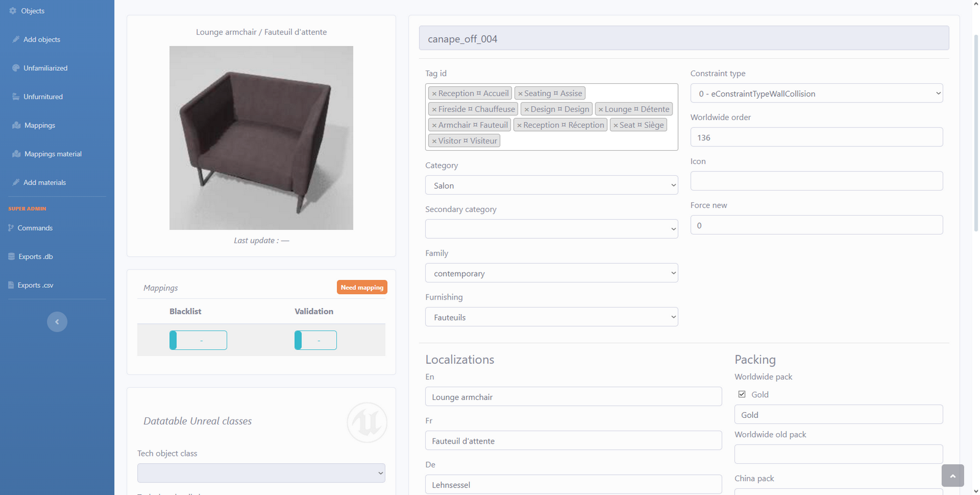Screen dimensions: 980x495
Task: Click the lounge armchair preview image
Action: (x=261, y=138)
